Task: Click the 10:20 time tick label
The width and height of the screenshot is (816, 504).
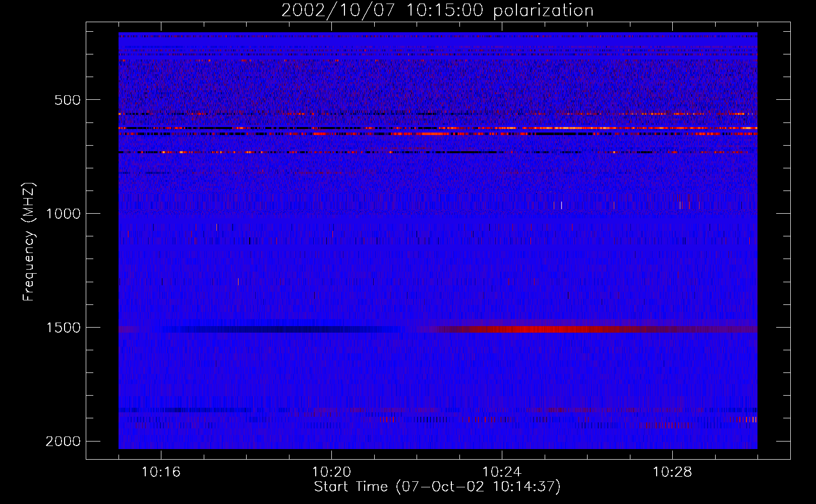Action: [x=331, y=472]
